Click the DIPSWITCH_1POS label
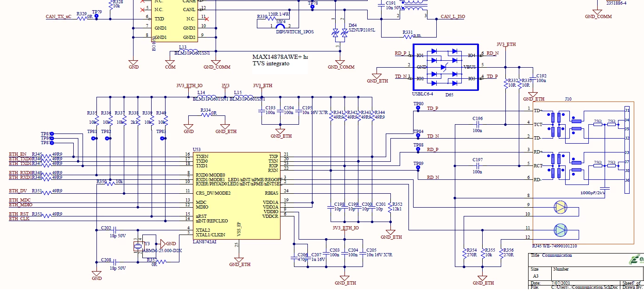 coord(295,32)
